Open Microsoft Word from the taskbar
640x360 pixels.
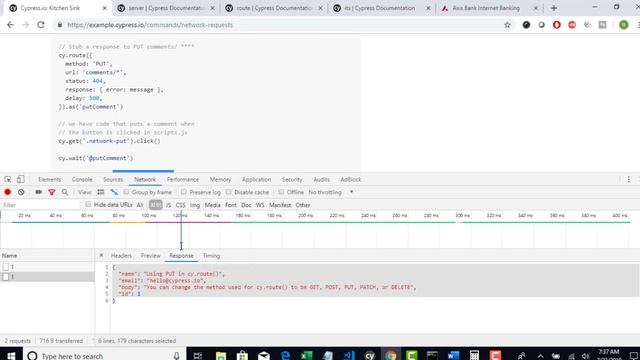point(453,356)
